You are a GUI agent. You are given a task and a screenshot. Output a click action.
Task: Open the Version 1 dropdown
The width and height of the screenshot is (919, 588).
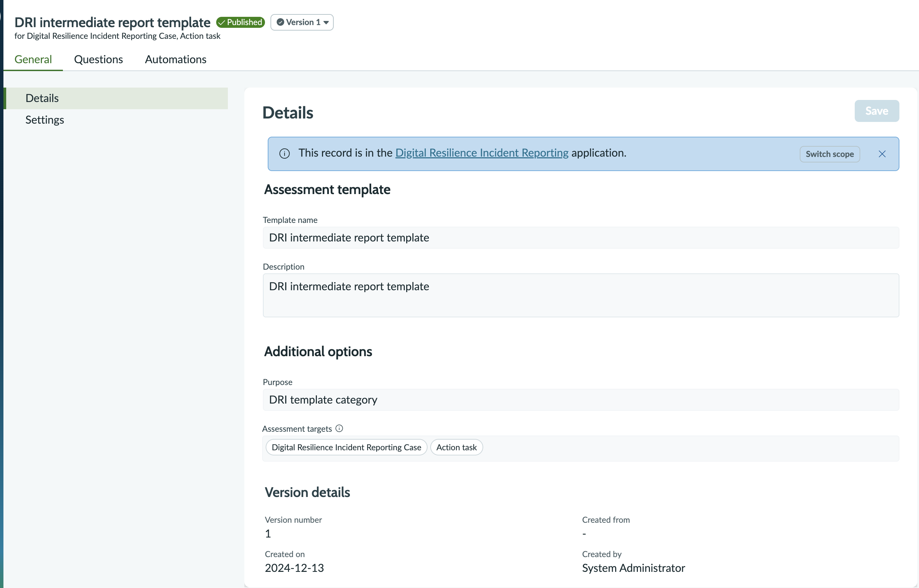pos(302,22)
